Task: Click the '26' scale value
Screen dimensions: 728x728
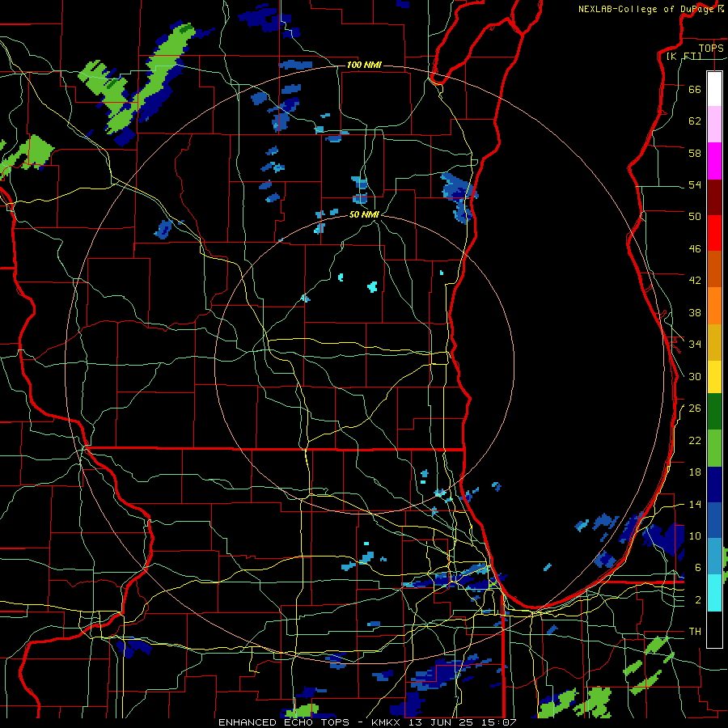Action: (695, 408)
